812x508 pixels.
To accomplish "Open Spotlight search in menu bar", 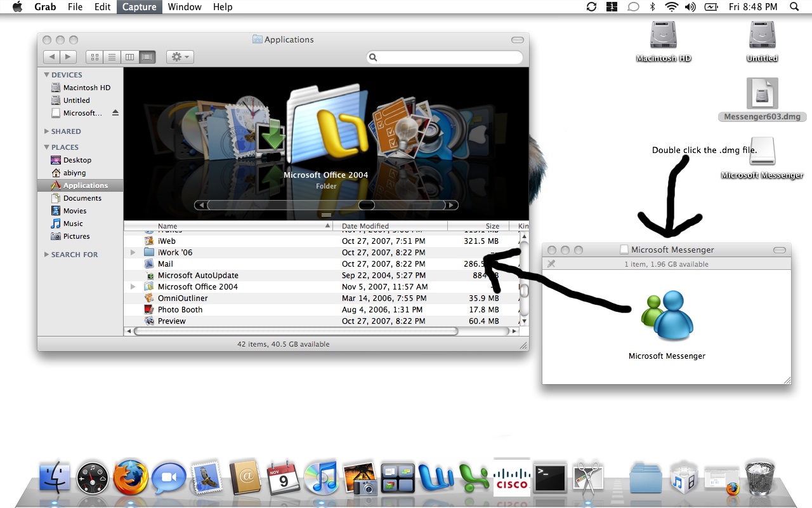I will 794,7.
